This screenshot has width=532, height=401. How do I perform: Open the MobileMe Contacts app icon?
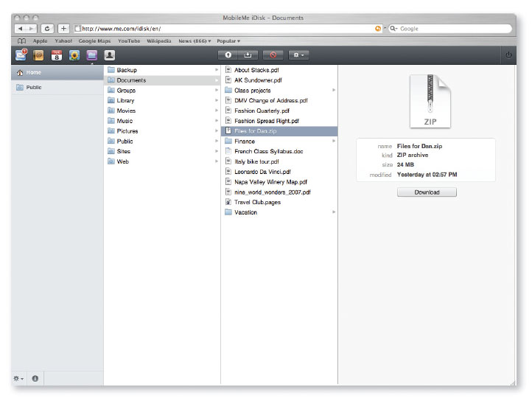(x=38, y=55)
